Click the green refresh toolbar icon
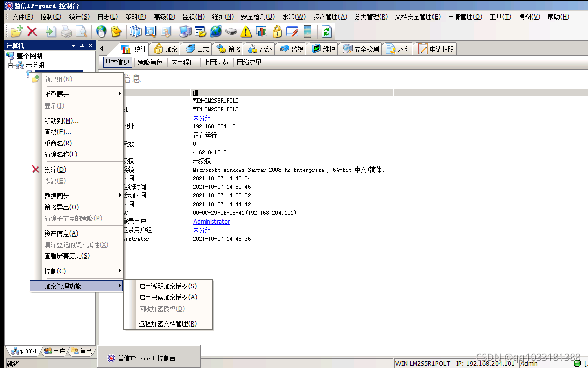This screenshot has width=588, height=368. click(327, 32)
